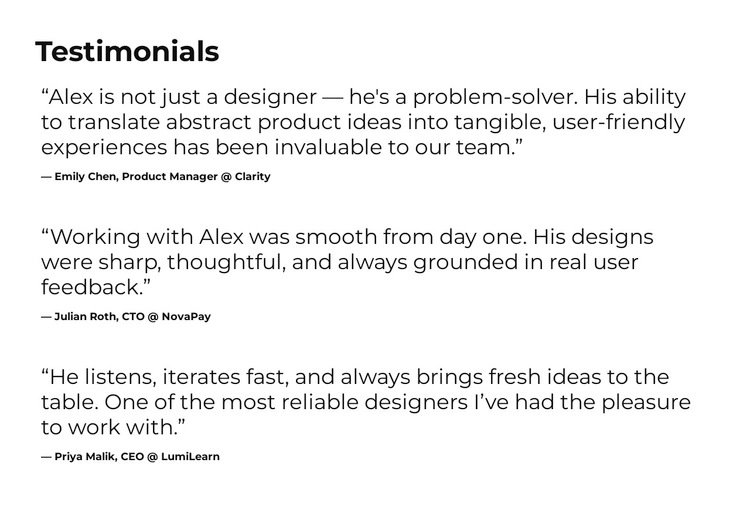This screenshot has width=750, height=516.
Task: Click the Julian Roth attribution line
Action: (125, 317)
